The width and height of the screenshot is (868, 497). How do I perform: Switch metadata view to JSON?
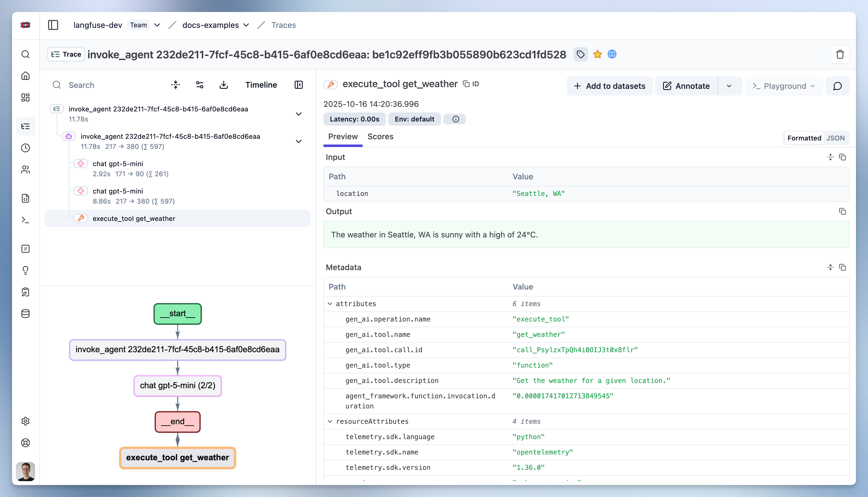[x=836, y=138]
